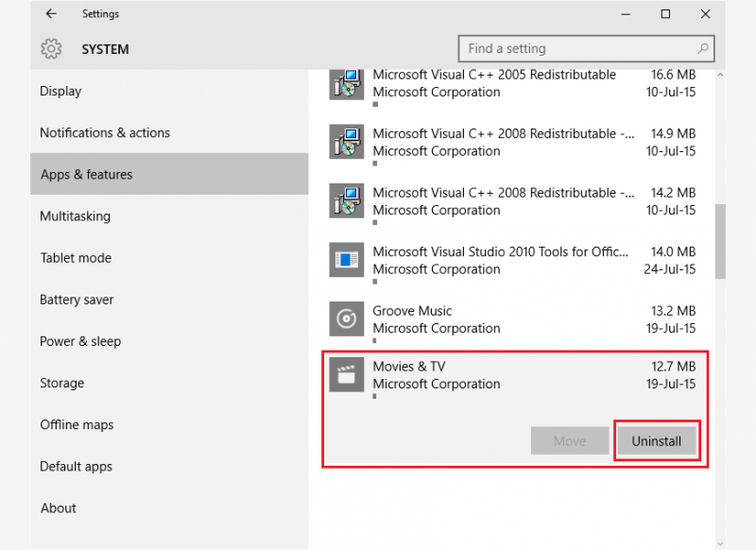Click the Find a setting search field

pos(586,48)
